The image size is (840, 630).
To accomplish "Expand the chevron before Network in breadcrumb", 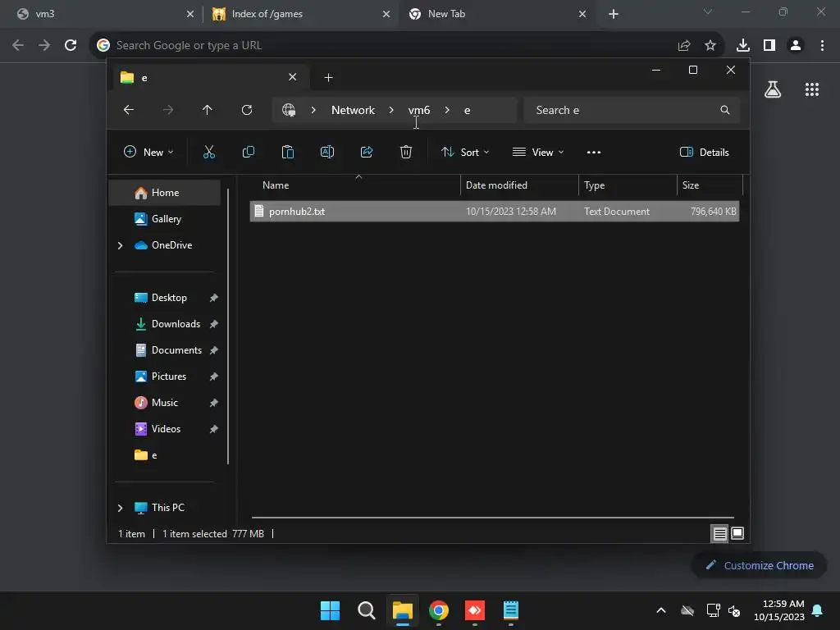I will [313, 110].
